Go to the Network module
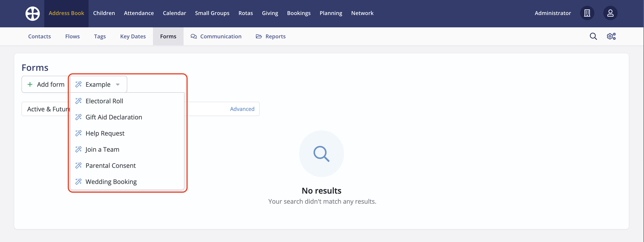 [362, 13]
